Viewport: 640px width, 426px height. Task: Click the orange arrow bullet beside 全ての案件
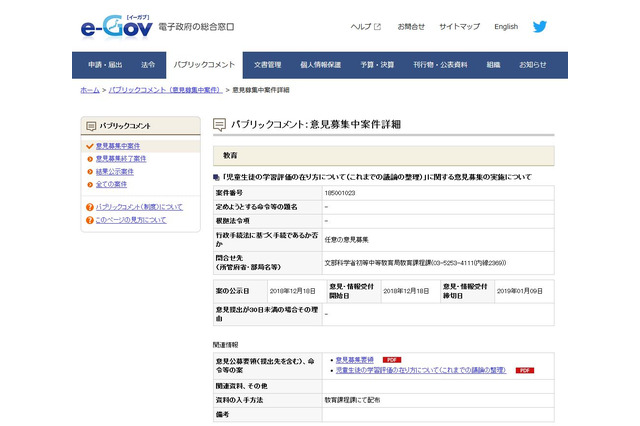90,184
